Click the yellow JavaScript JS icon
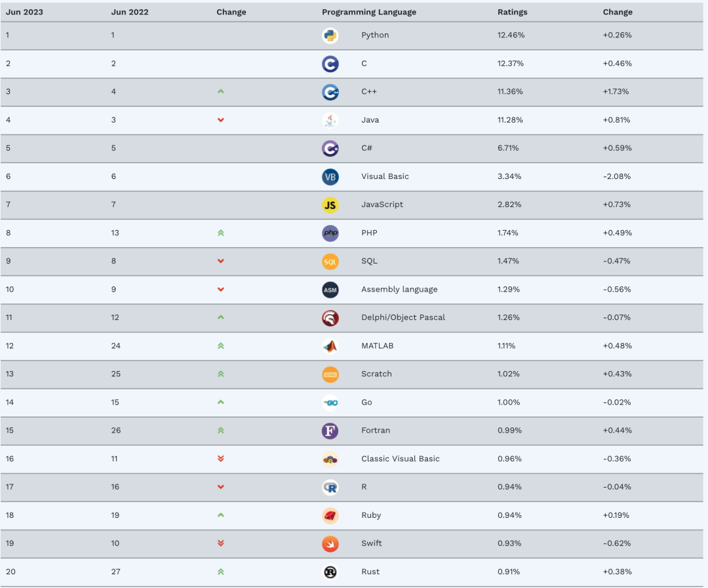Viewport: 708px width, 588px height. point(330,205)
